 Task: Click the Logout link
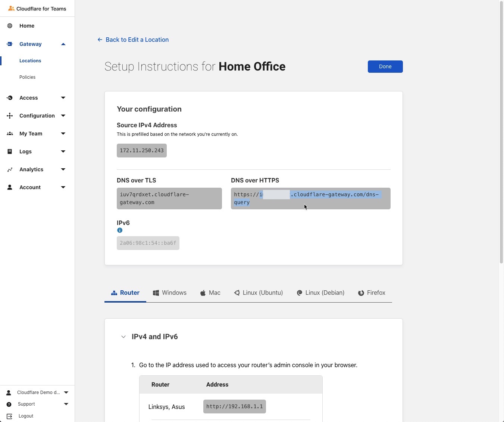tap(26, 416)
